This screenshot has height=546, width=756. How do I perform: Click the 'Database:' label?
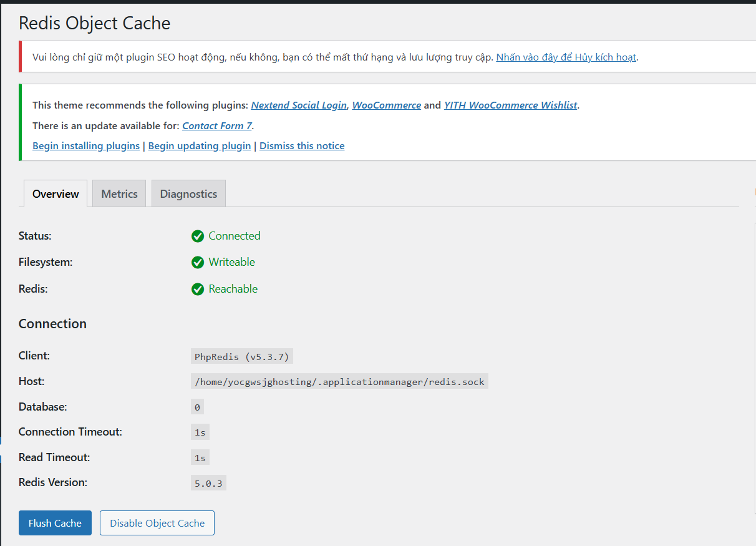point(42,406)
